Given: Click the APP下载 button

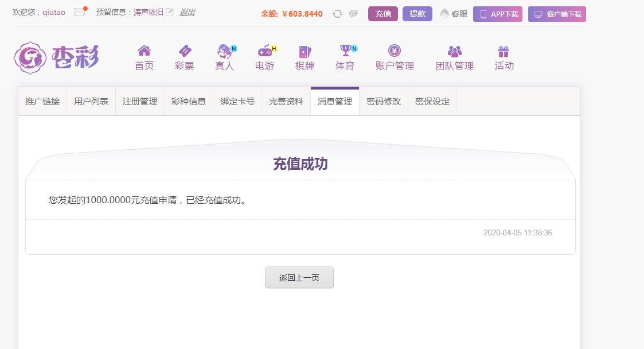Looking at the screenshot, I should pos(498,14).
